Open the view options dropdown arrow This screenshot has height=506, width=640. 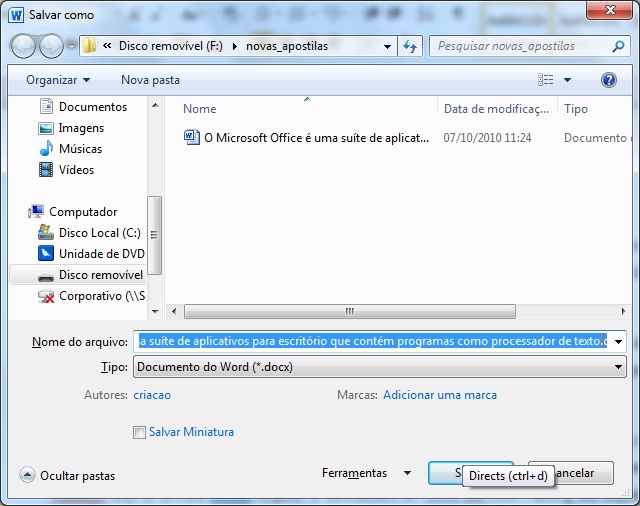coord(567,80)
